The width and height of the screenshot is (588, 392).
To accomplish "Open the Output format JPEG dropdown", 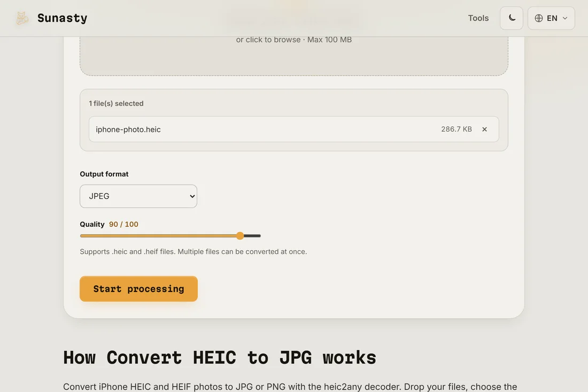I will 138,196.
